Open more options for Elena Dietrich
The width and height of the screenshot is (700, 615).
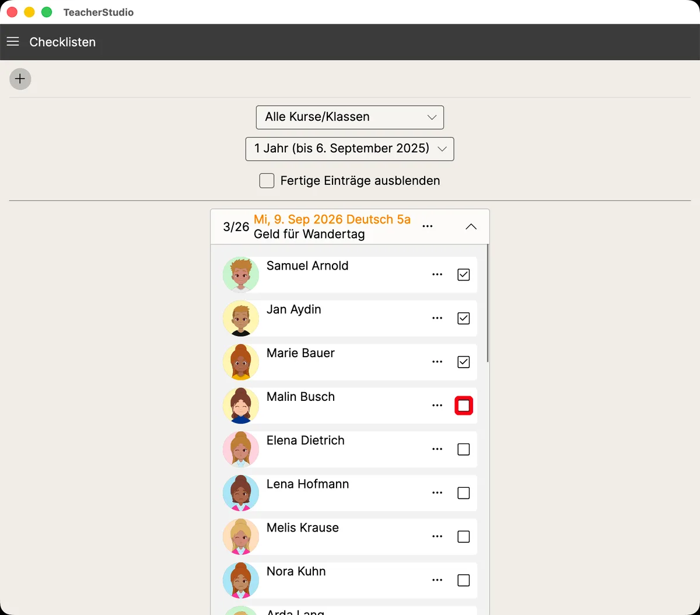(x=437, y=449)
